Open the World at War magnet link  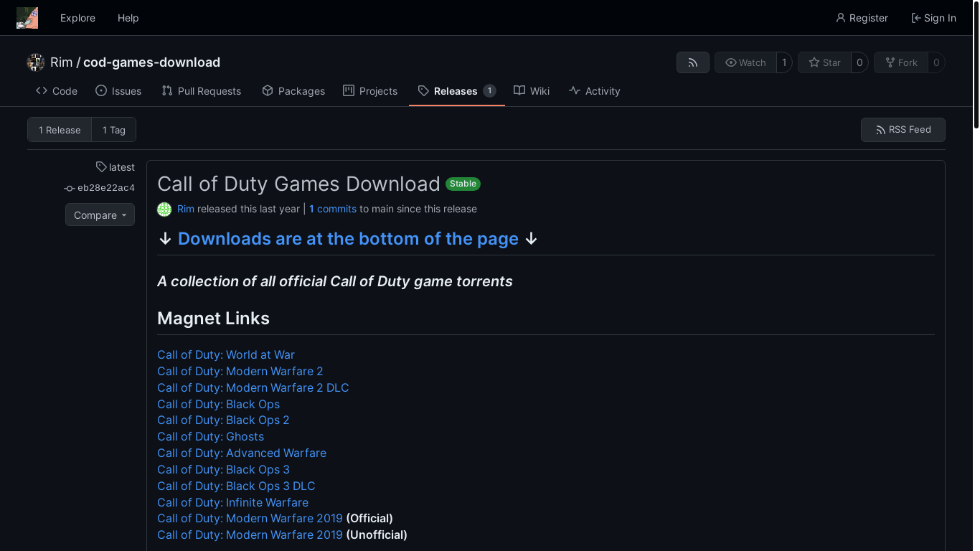pyautogui.click(x=226, y=354)
